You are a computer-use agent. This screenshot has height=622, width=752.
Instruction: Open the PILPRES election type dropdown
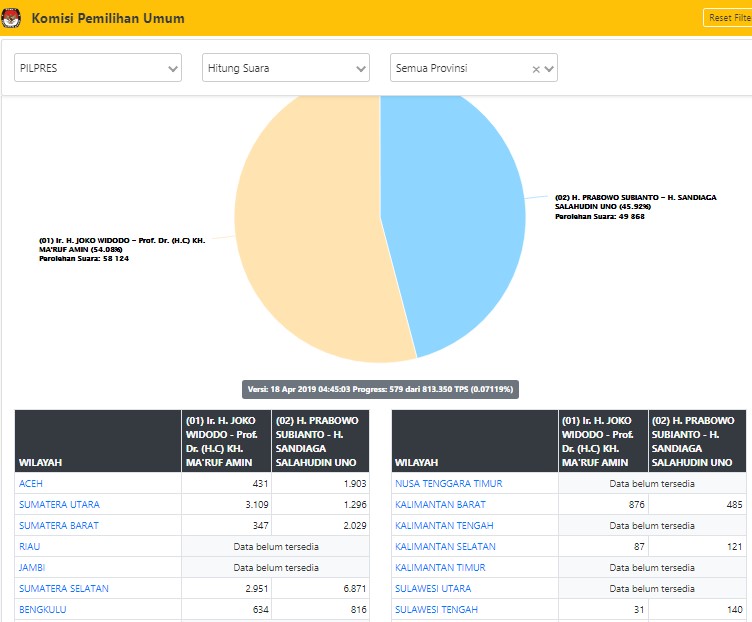pos(98,68)
